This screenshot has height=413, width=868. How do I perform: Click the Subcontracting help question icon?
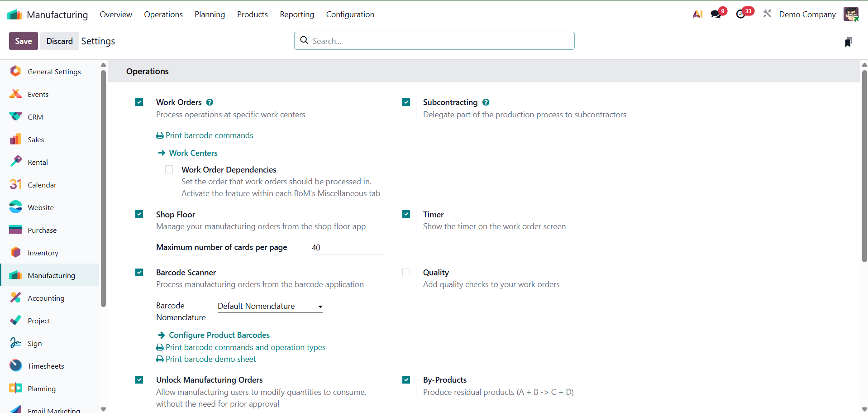(x=486, y=102)
